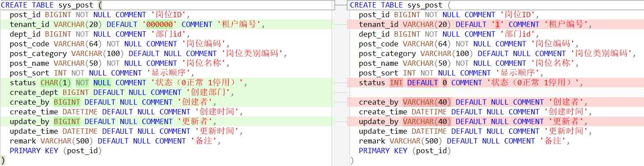Click the post_code VARCHAR(64) line in left pane

pos(119,44)
